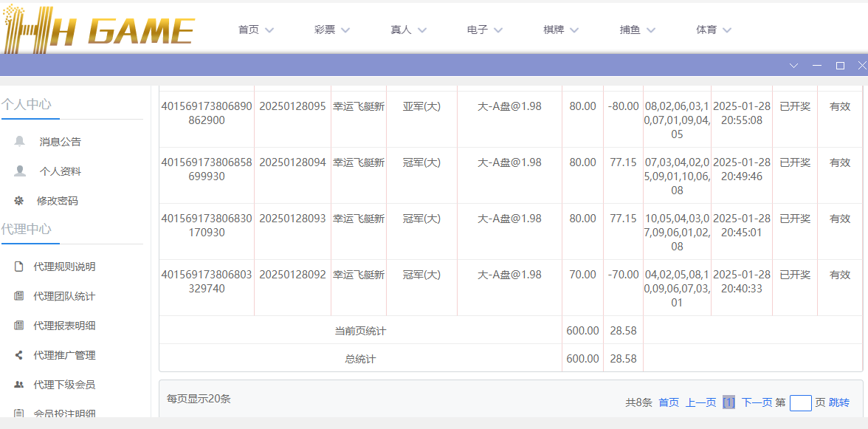Image resolution: width=868 pixels, height=429 pixels.
Task: Select the 代理团队统计 statistics icon
Action: [x=18, y=296]
